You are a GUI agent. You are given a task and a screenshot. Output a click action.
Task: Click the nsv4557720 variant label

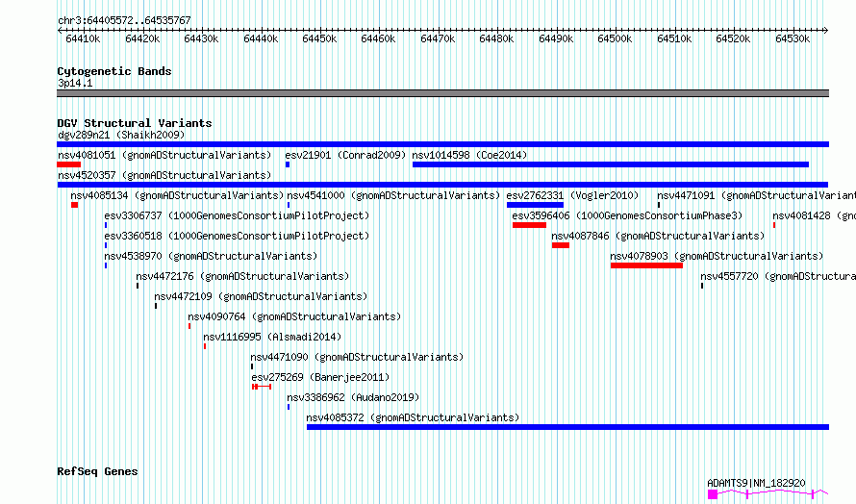pos(778,276)
